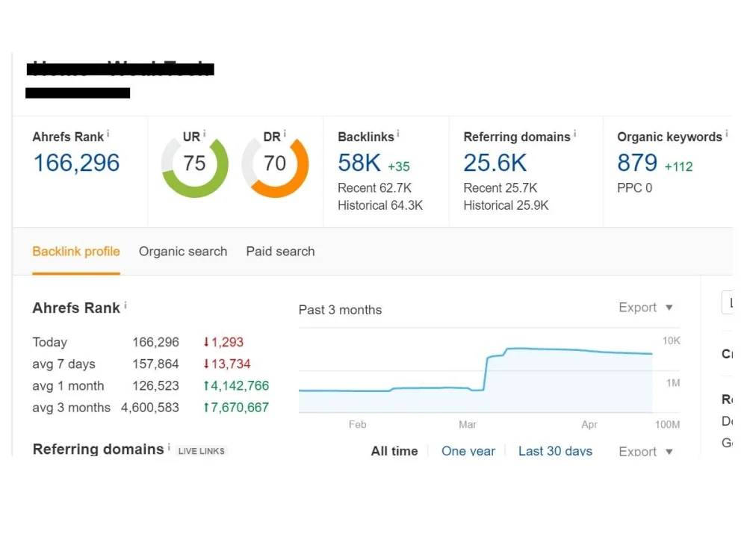Switch to the Organic search tab

click(x=183, y=252)
